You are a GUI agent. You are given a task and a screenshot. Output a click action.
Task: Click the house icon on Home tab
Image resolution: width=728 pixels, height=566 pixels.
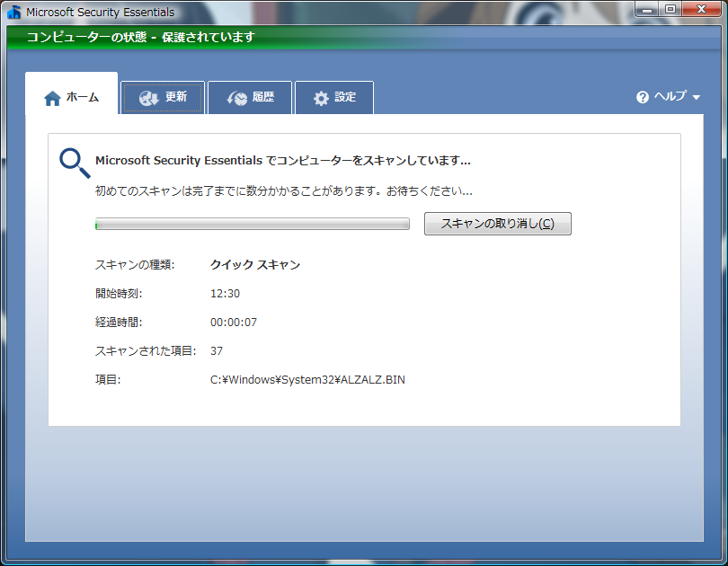pyautogui.click(x=52, y=98)
